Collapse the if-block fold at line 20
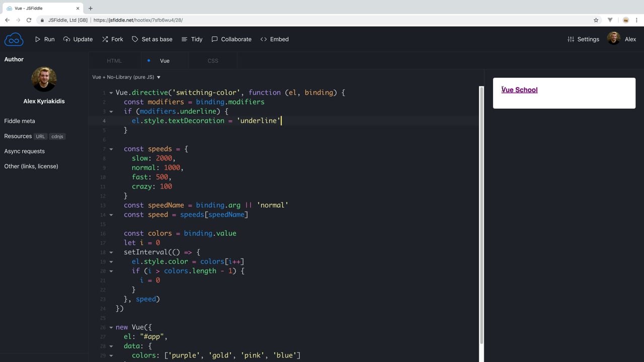 (111, 271)
